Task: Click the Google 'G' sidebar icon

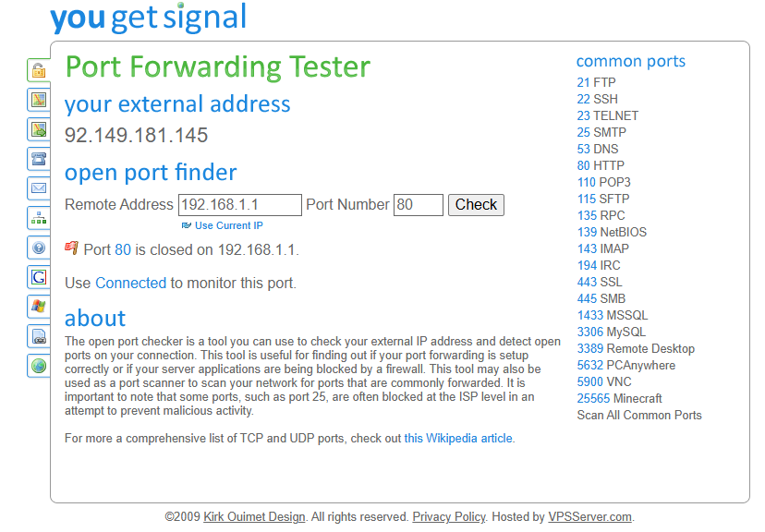Action: click(x=39, y=277)
